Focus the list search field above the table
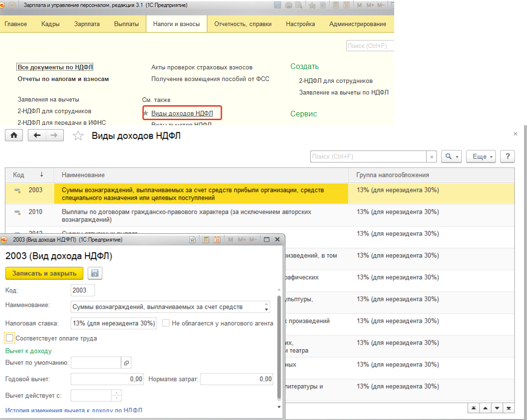 point(369,156)
